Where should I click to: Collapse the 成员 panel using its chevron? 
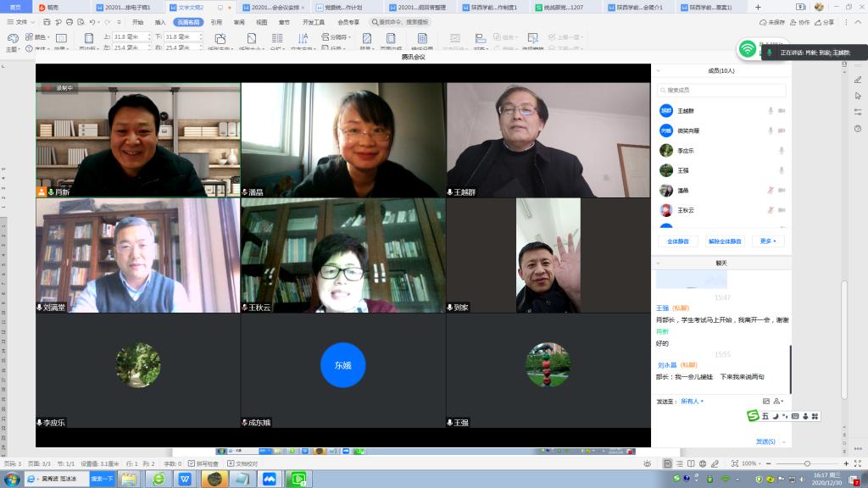[659, 71]
